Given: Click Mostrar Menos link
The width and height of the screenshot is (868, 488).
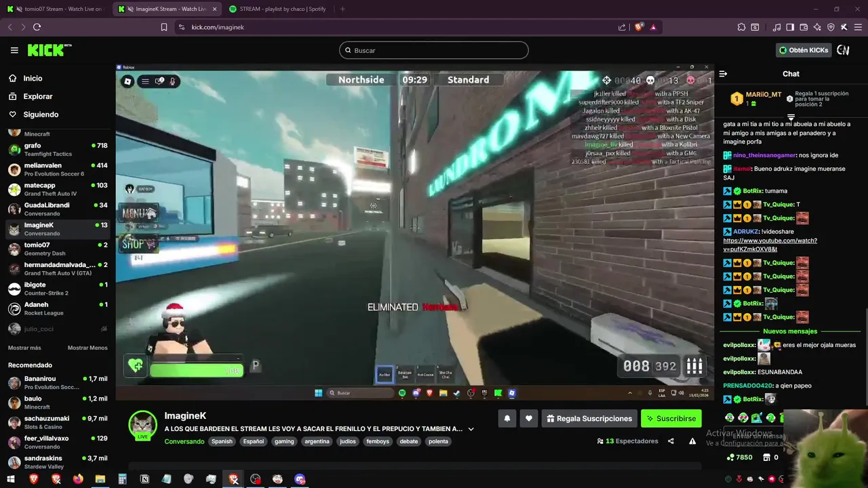Looking at the screenshot, I should (87, 348).
